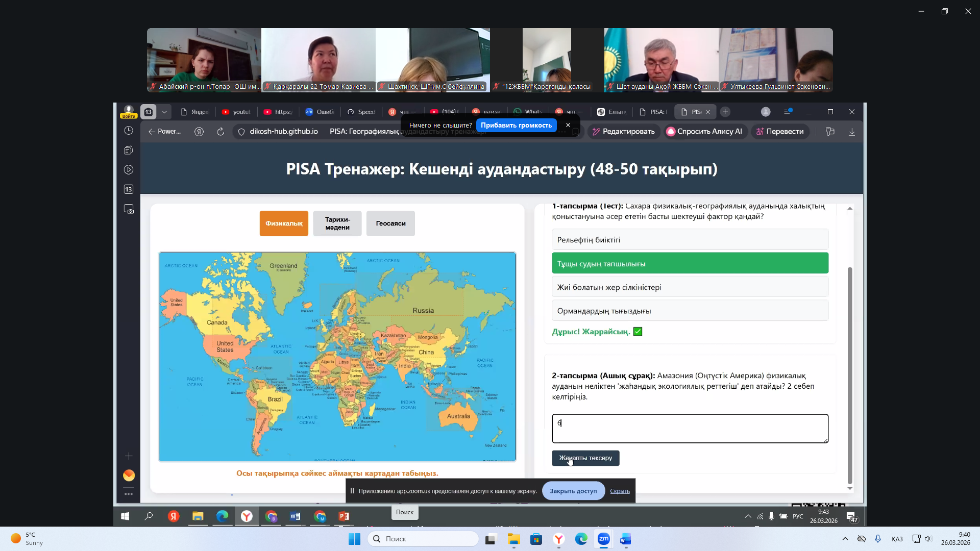980x551 pixels.
Task: Open the downloads icon in browser toolbar
Action: [851, 131]
